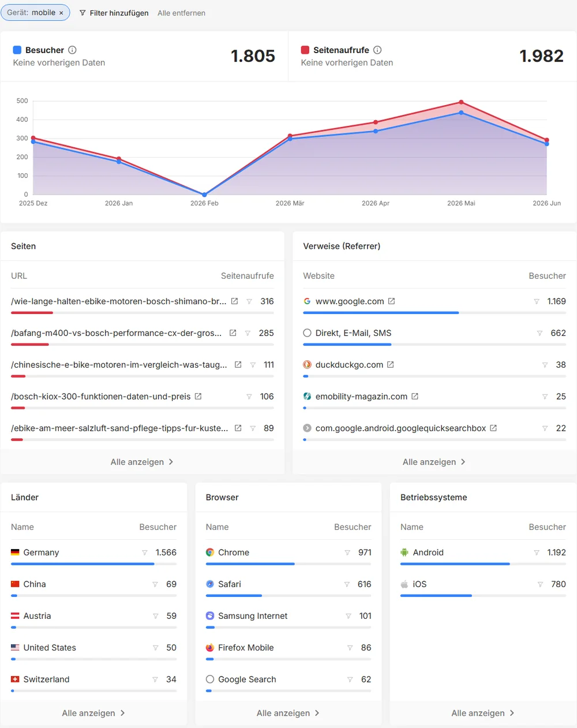577x728 pixels.
Task: Filter by Chrome browser
Action: [347, 552]
